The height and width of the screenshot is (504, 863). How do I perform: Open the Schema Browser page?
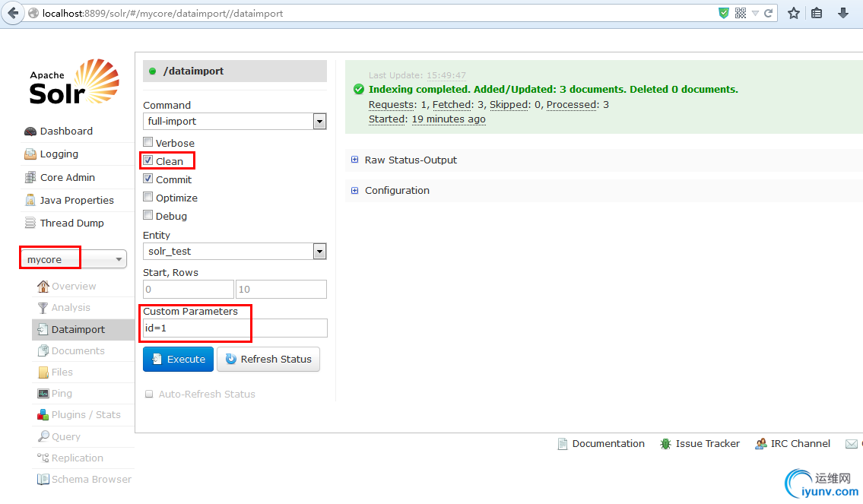click(91, 479)
